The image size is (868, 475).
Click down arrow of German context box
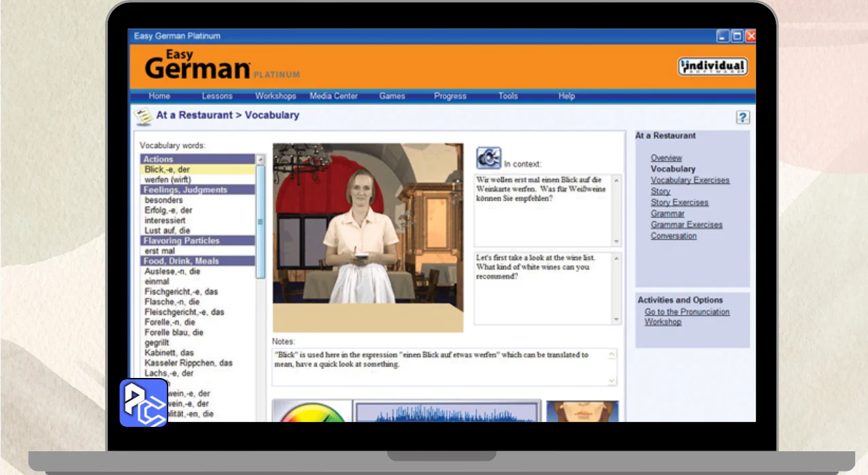pos(616,242)
